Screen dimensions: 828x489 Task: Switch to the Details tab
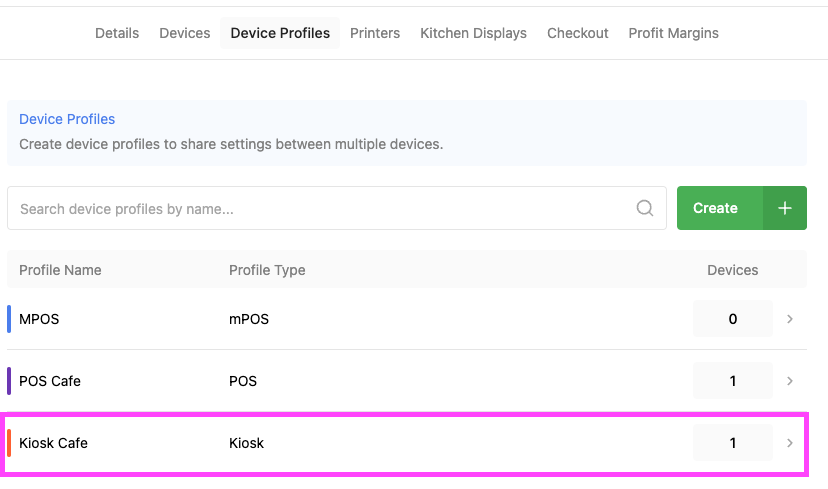117,33
